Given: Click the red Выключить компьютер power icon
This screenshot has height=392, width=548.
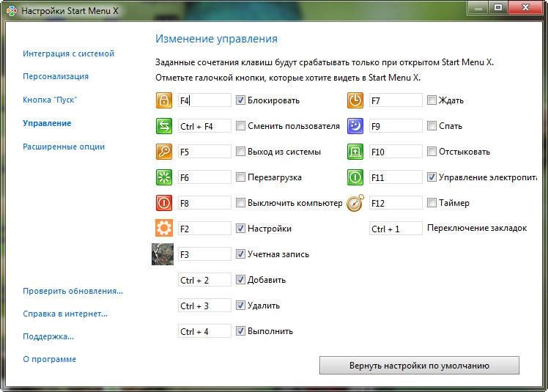Looking at the screenshot, I should [x=164, y=203].
